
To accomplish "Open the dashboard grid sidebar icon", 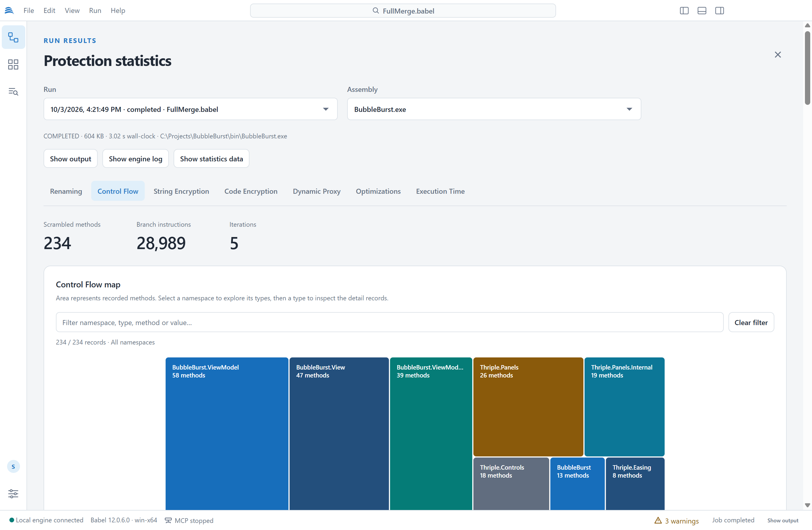I will [x=13, y=64].
